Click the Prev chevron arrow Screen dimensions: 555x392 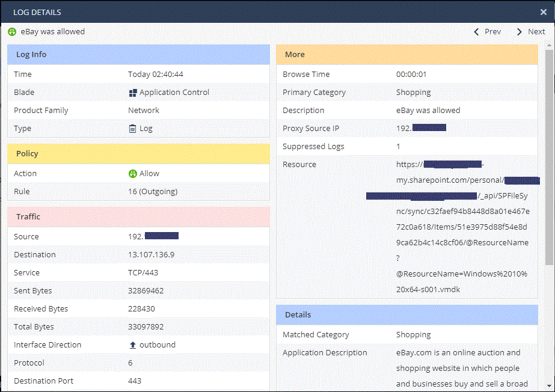click(x=477, y=32)
